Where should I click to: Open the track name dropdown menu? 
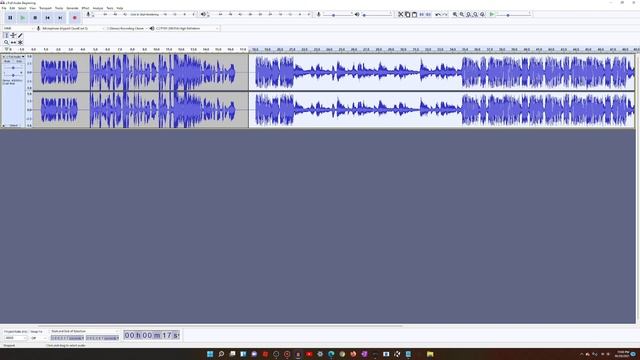(15, 56)
